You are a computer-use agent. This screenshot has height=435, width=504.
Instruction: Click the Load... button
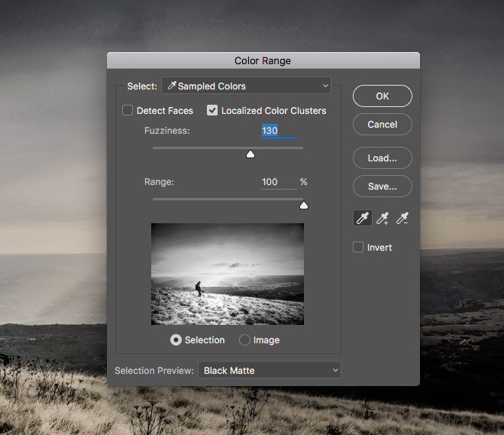coord(382,158)
